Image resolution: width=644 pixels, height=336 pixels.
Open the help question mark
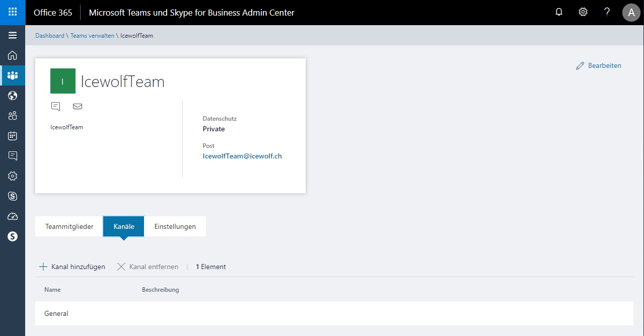coord(607,12)
